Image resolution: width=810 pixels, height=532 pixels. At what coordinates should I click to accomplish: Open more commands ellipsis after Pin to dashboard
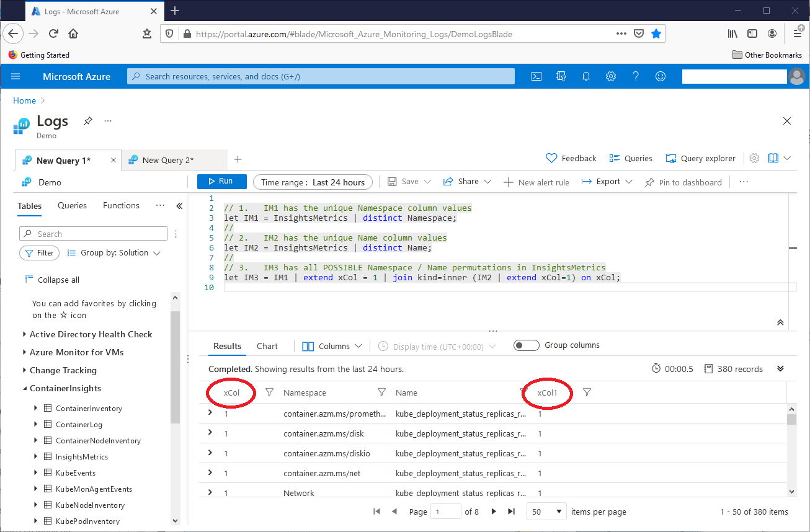[743, 181]
